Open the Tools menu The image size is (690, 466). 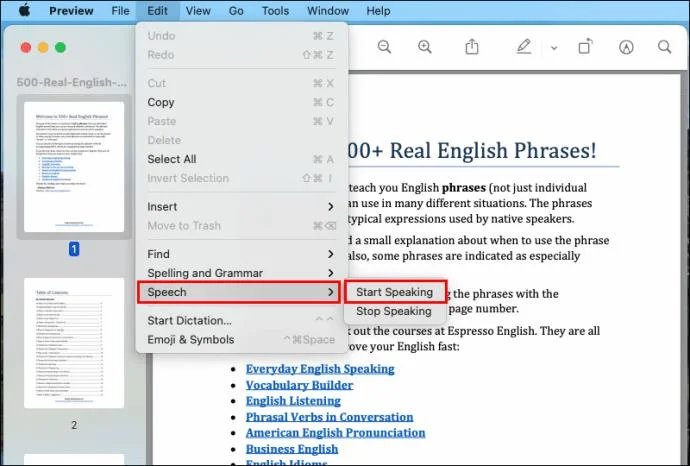[x=275, y=11]
